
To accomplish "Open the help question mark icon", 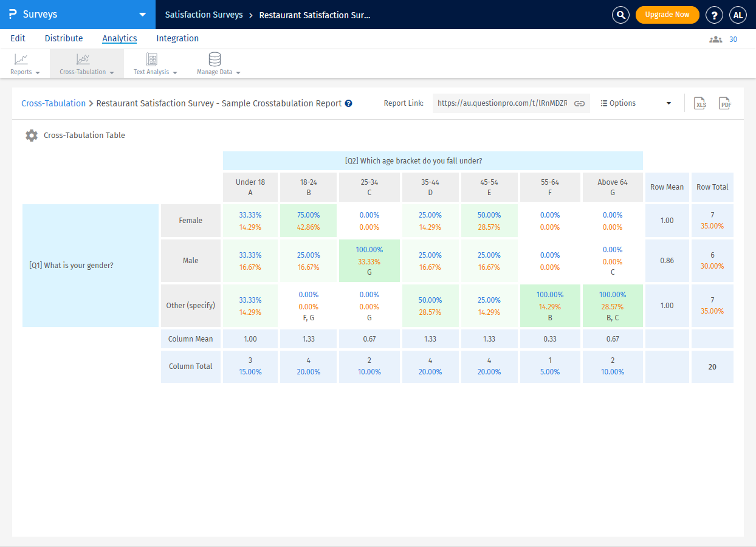I will 714,15.
